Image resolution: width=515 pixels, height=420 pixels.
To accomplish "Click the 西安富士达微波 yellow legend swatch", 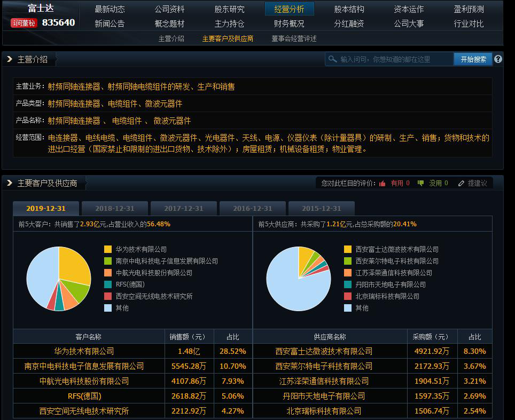I will [348, 249].
